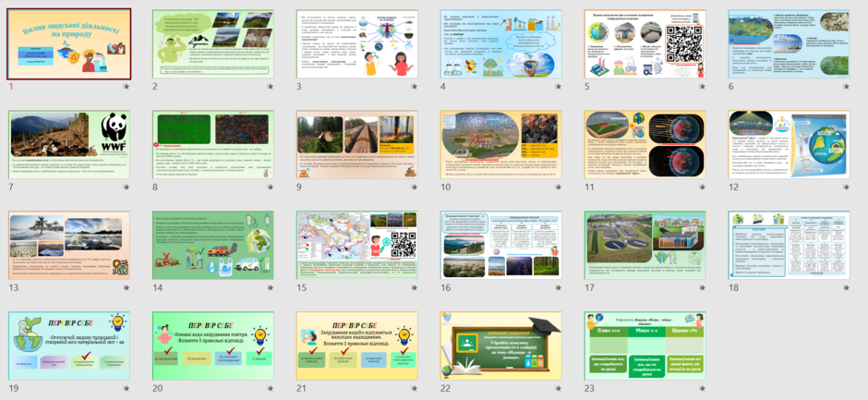The height and width of the screenshot is (400, 868).
Task: Select slide 23 Плюс-Мінус-Цікаво table
Action: coord(645,345)
